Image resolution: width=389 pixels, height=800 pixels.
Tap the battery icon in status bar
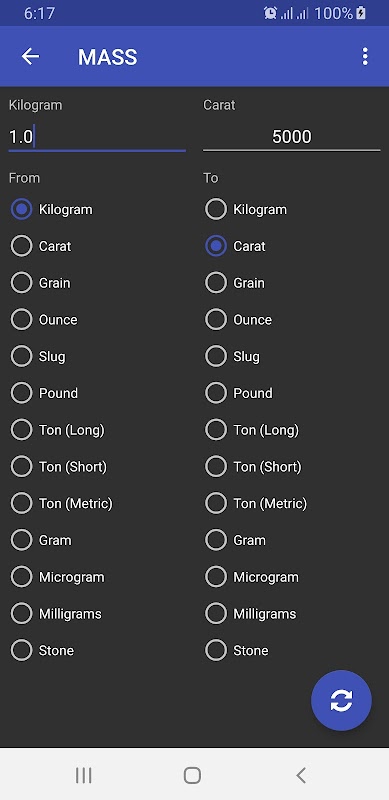361,13
